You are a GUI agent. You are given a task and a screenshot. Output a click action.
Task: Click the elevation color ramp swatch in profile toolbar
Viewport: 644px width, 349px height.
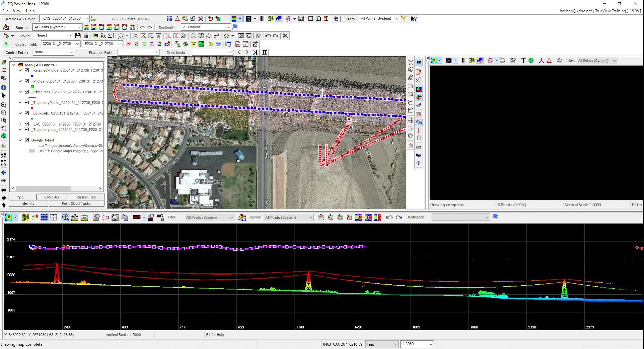tap(9, 217)
